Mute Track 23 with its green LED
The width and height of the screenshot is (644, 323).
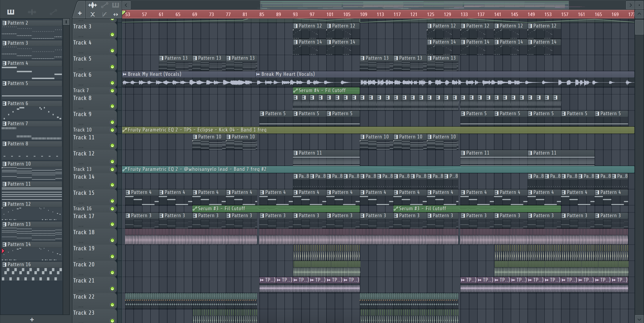pos(112,321)
